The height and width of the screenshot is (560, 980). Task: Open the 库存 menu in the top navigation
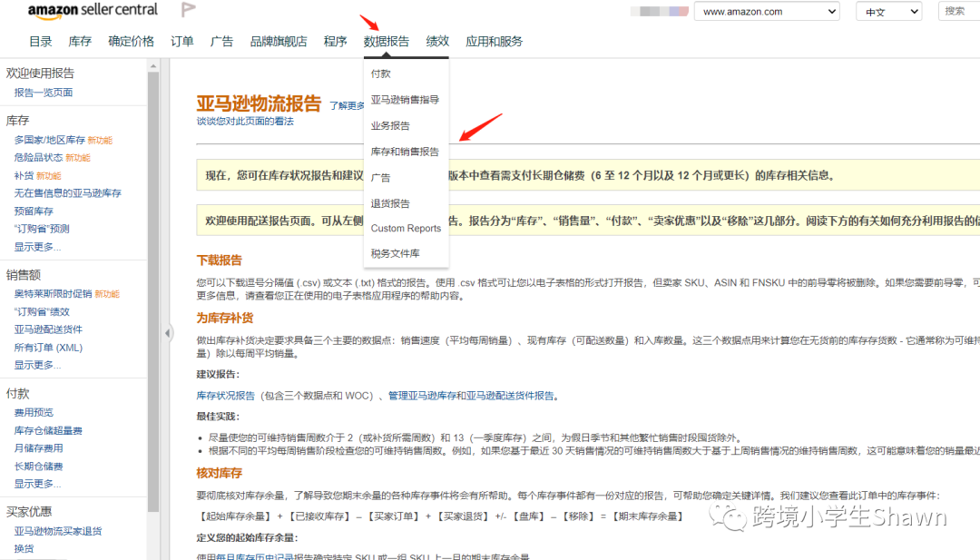tap(79, 41)
